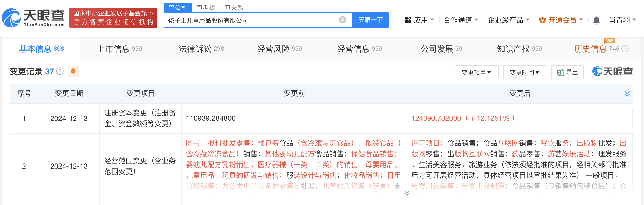This screenshot has height=205, width=644.
Task: Expand all rows via table header chevron
Action: pos(627,94)
